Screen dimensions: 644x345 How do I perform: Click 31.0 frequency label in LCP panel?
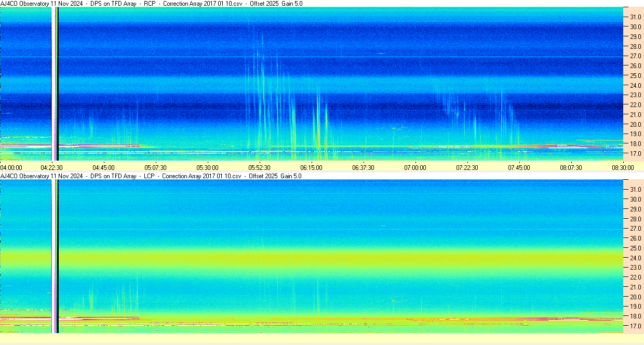pyautogui.click(x=636, y=189)
